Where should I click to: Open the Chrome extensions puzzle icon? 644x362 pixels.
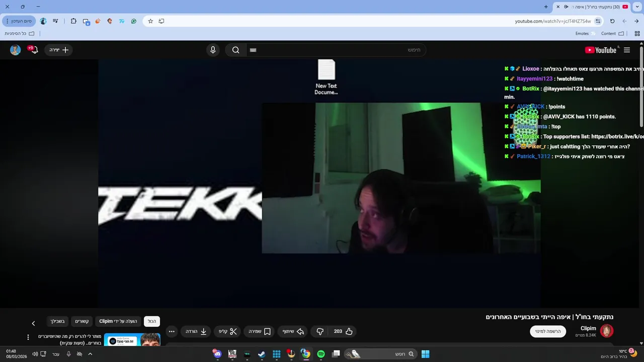pos(73,21)
